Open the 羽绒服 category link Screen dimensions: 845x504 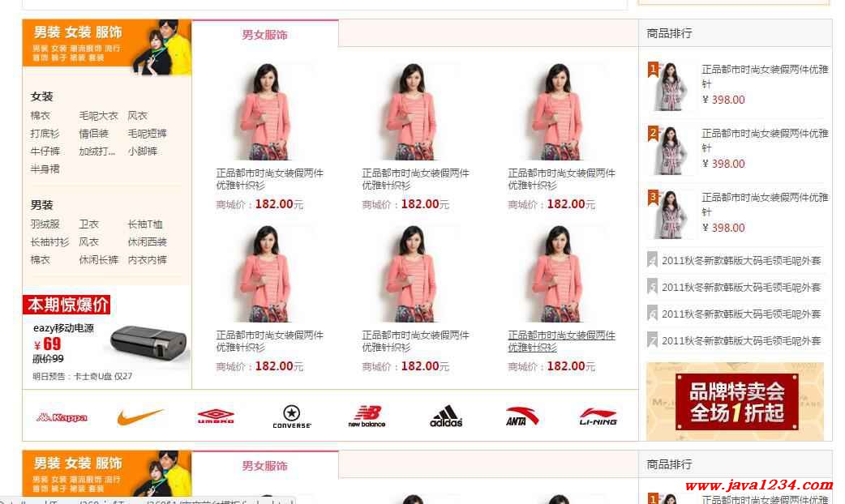tap(45, 224)
